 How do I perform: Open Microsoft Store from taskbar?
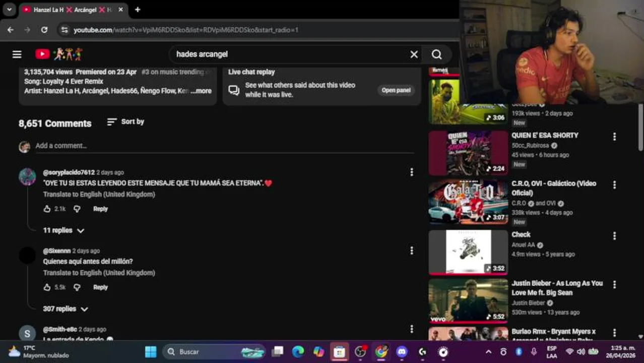[340, 351]
